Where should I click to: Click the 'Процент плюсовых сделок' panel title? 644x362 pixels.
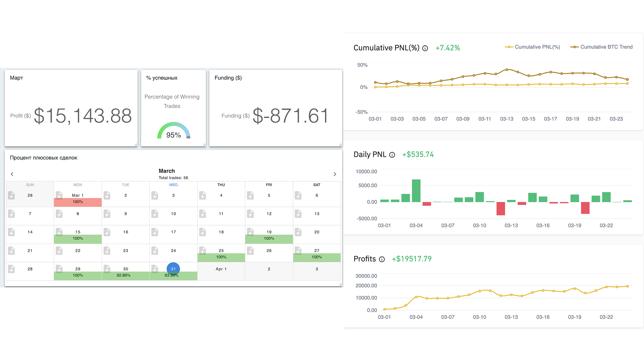click(x=44, y=158)
